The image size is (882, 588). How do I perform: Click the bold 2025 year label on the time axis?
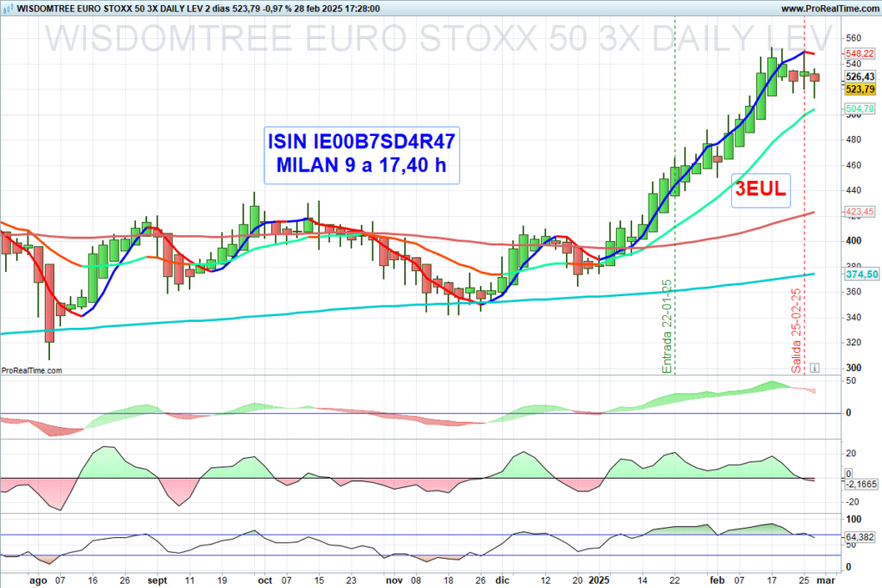599,581
